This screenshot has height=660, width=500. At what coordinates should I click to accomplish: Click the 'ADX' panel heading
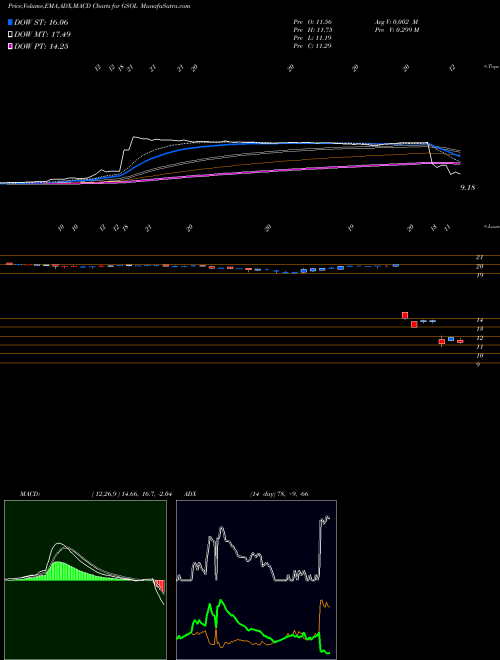coord(191,494)
